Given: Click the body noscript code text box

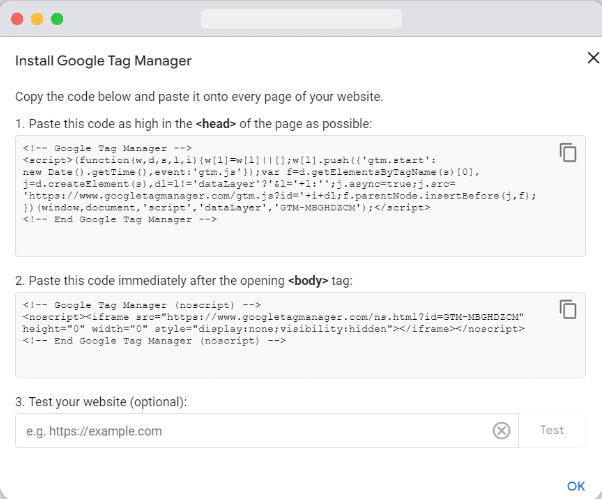Looking at the screenshot, I should (x=300, y=335).
